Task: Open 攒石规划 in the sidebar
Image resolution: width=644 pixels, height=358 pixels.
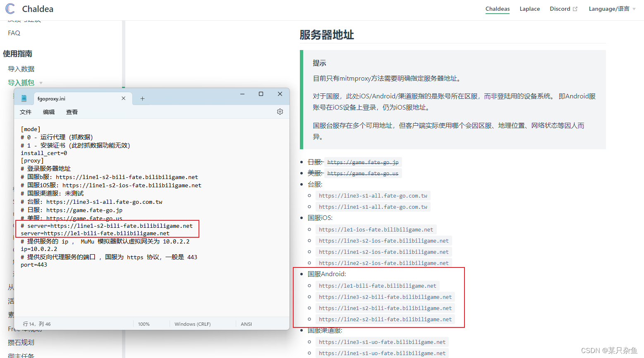Action: [x=21, y=342]
